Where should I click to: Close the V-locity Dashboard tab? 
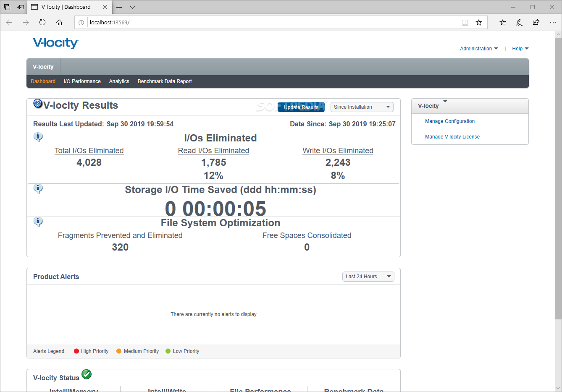click(105, 7)
